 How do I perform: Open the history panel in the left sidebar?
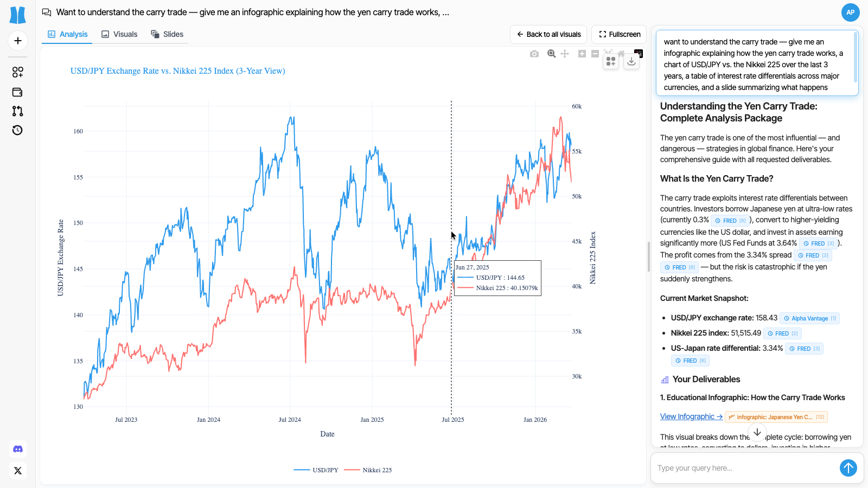click(17, 130)
